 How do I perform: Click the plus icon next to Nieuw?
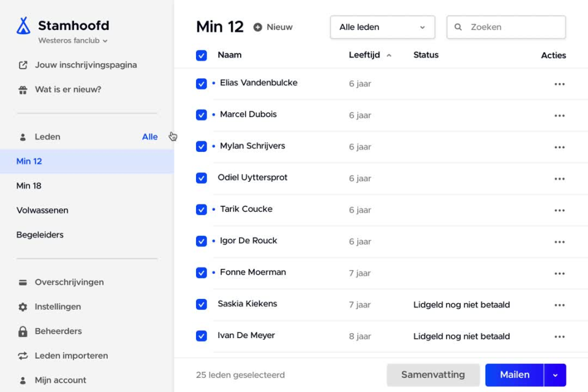(258, 27)
